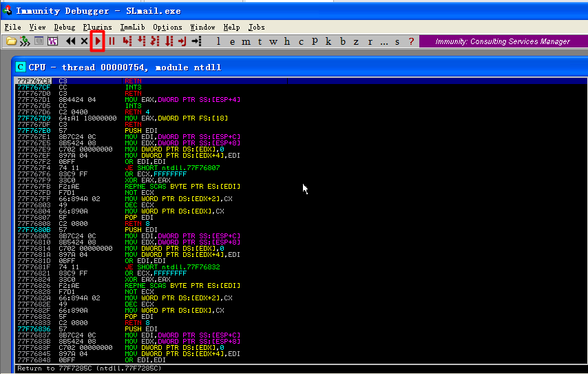Click the attach-to-process running man icon
588x374 pixels.
click(x=25, y=41)
